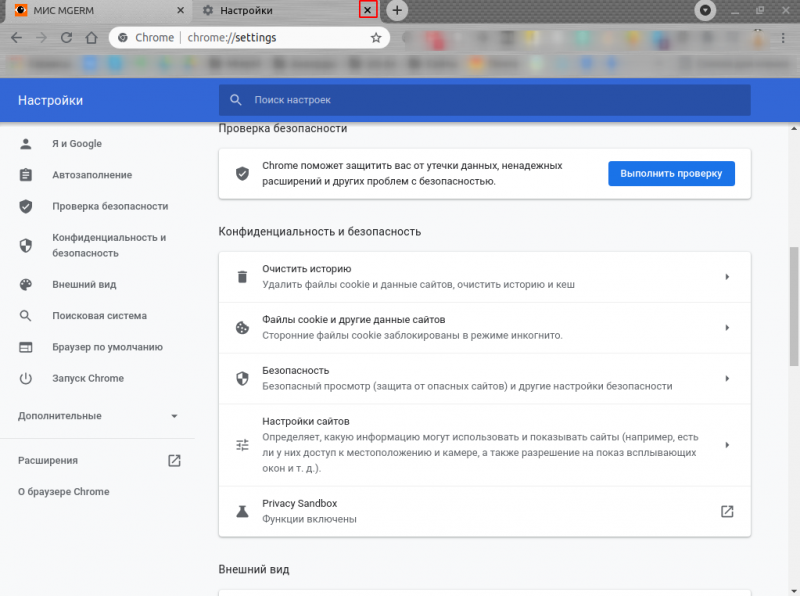The width and height of the screenshot is (800, 596).
Task: Open О браузере Chrome link
Action: coord(64,492)
